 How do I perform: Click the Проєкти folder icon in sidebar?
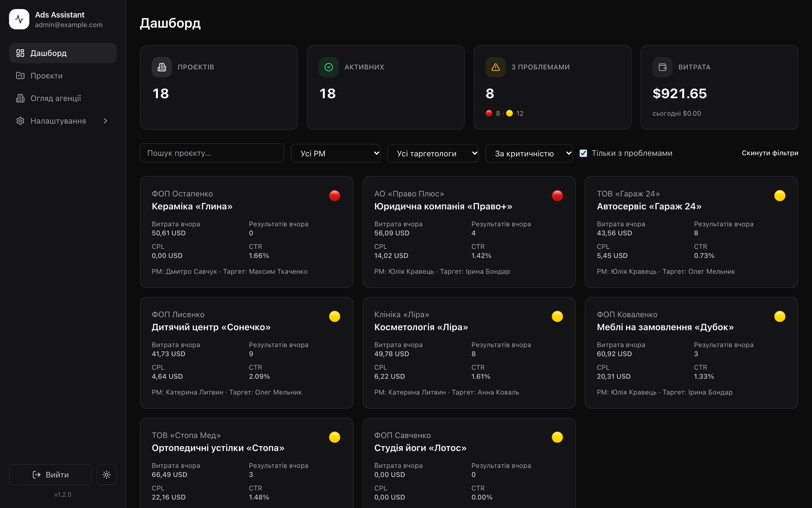coord(20,76)
